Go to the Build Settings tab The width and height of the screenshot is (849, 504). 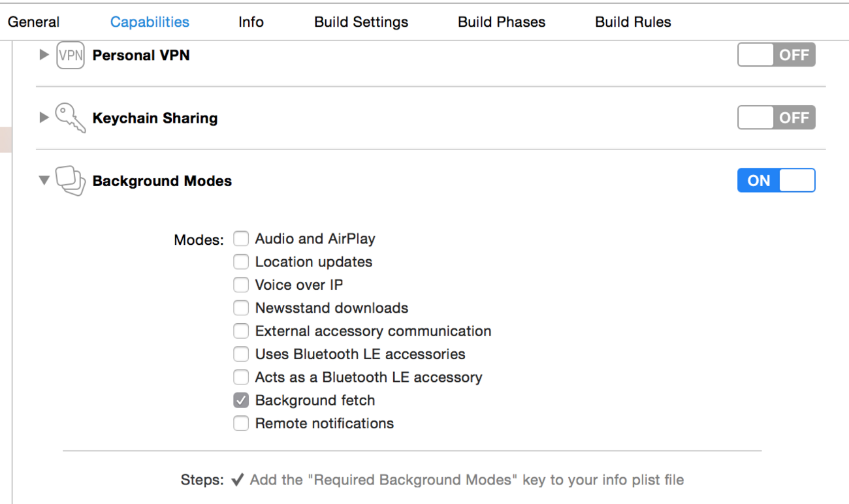point(361,22)
